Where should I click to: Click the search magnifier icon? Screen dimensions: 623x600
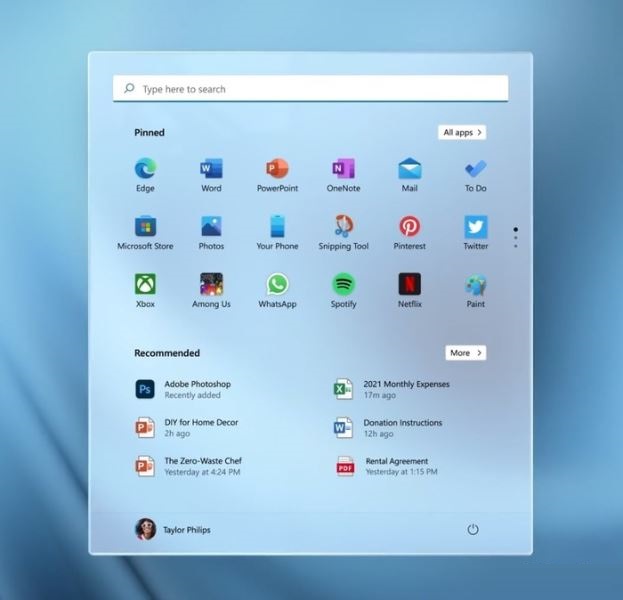pyautogui.click(x=129, y=88)
